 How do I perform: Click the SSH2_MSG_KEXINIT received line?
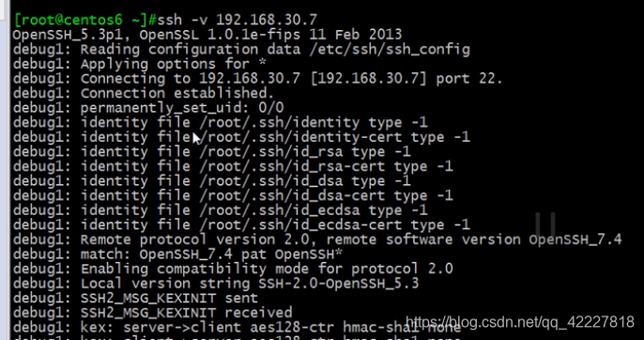(152, 313)
